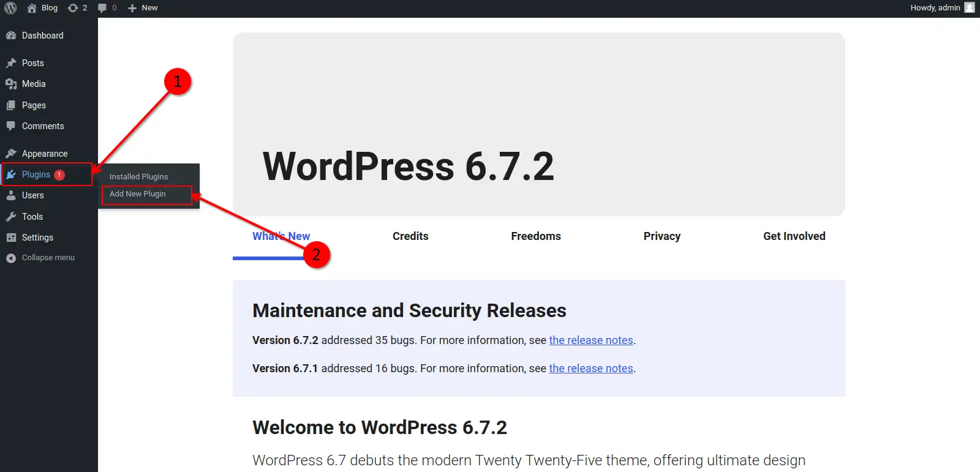Click the Pages icon in sidebar
The height and width of the screenshot is (472, 980).
coord(11,105)
